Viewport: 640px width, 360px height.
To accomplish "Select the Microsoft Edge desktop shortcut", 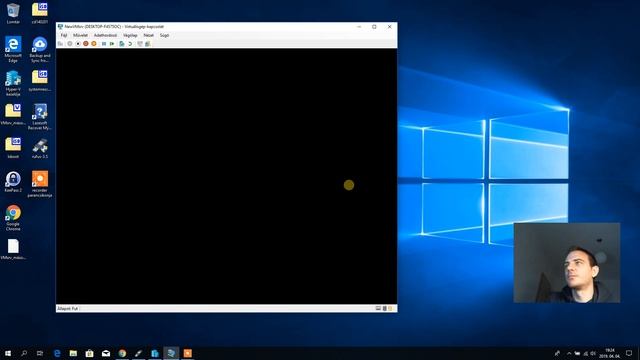I will tap(13, 49).
